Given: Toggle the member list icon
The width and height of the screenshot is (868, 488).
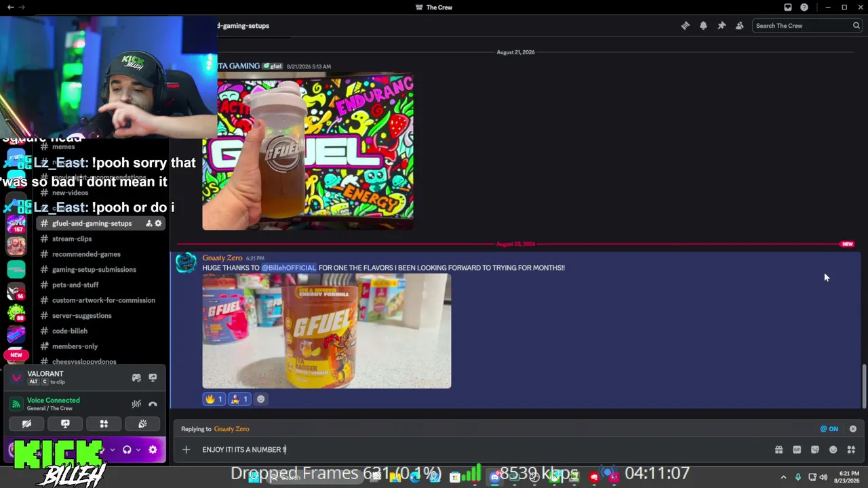Looking at the screenshot, I should click(x=740, y=26).
